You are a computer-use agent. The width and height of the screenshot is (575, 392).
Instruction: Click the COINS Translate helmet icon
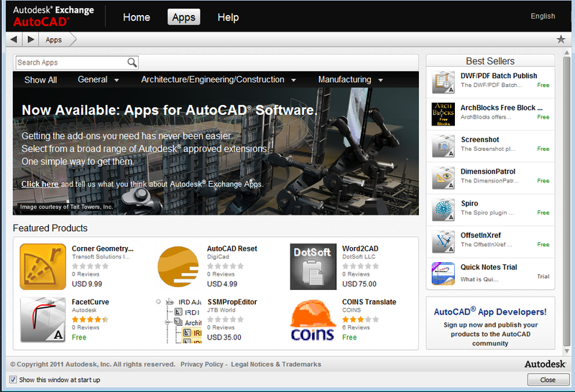coord(313,319)
